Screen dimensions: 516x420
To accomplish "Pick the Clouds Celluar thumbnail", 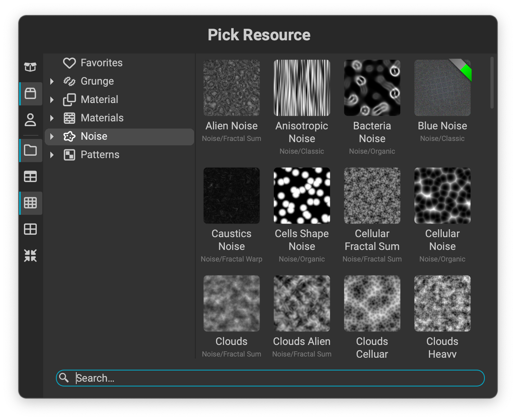I will click(372, 303).
